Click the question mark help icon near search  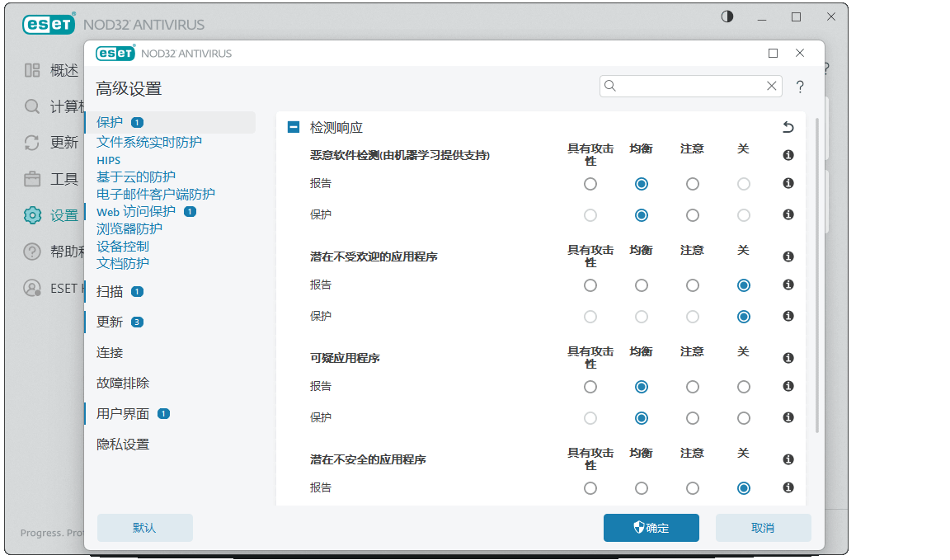800,87
